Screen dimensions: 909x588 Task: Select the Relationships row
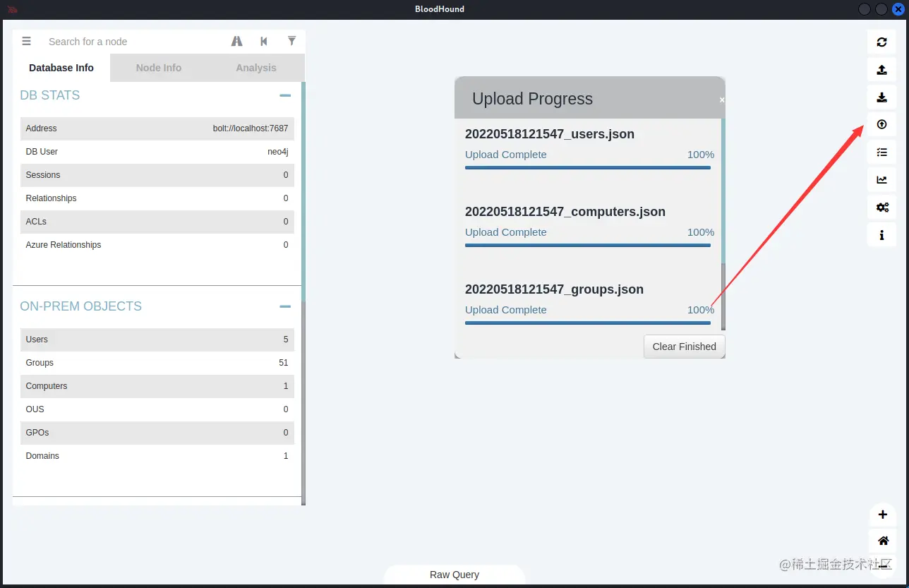(157, 198)
